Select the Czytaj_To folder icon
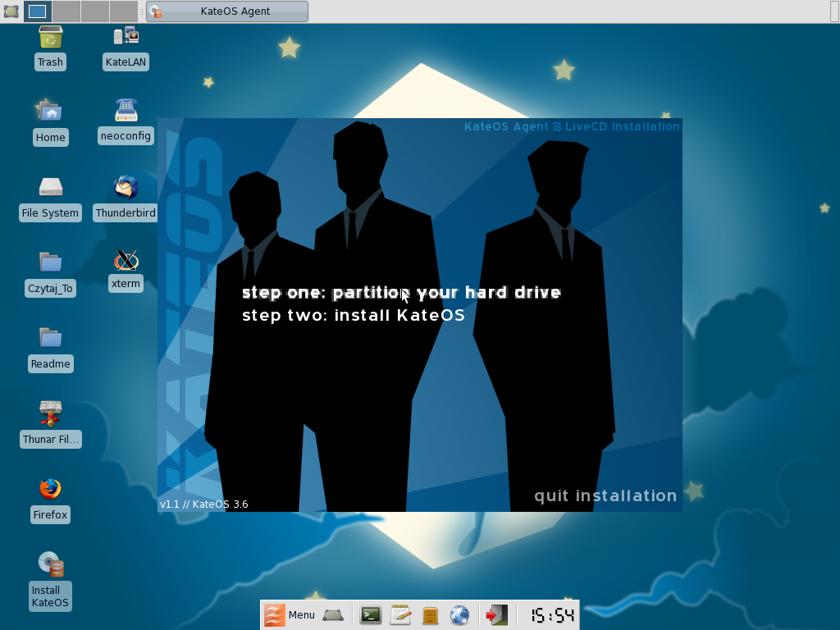Image resolution: width=840 pixels, height=630 pixels. (50, 262)
